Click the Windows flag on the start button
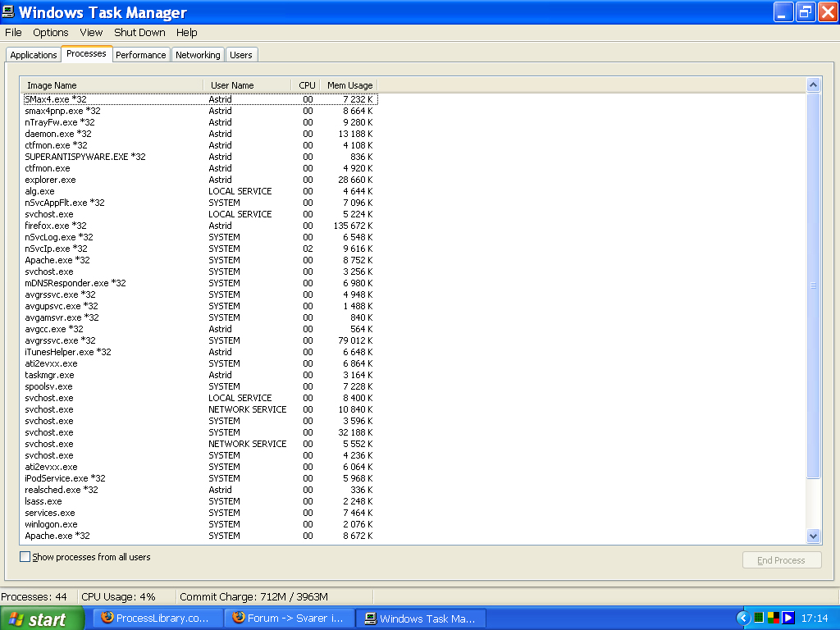 pyautogui.click(x=16, y=619)
